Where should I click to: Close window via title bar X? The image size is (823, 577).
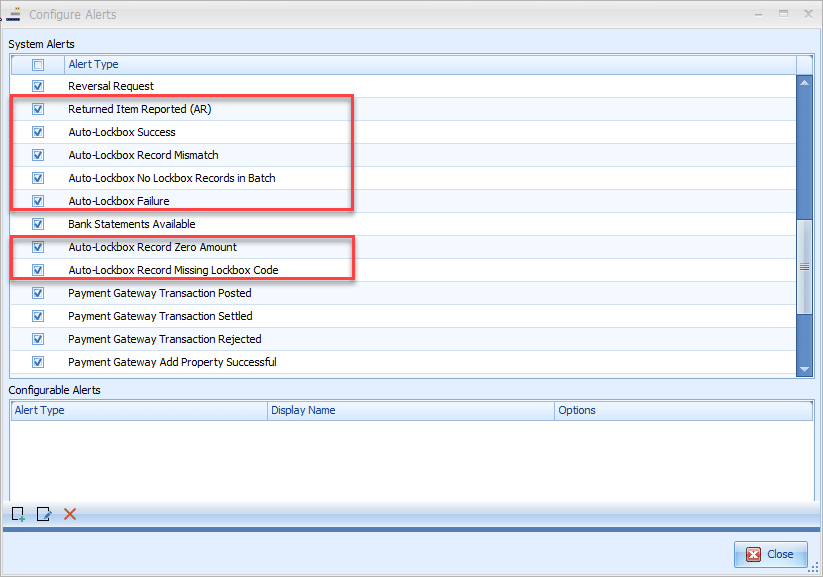click(809, 14)
